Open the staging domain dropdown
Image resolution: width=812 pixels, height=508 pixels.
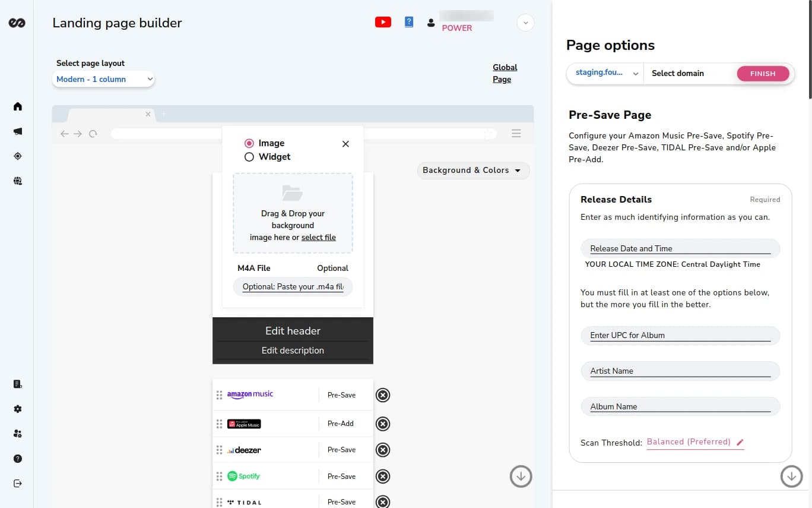[605, 73]
